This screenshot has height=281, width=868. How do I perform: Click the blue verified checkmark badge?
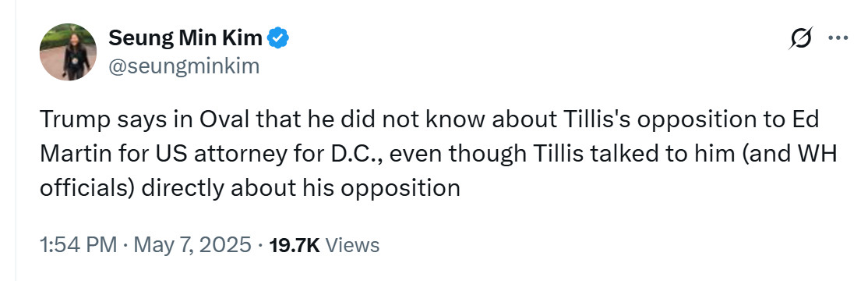pos(277,38)
